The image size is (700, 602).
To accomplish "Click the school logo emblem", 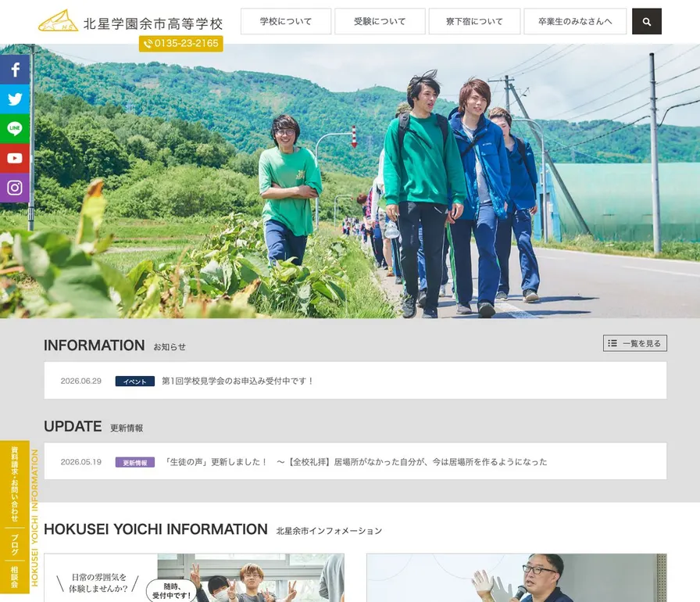I will (58, 21).
